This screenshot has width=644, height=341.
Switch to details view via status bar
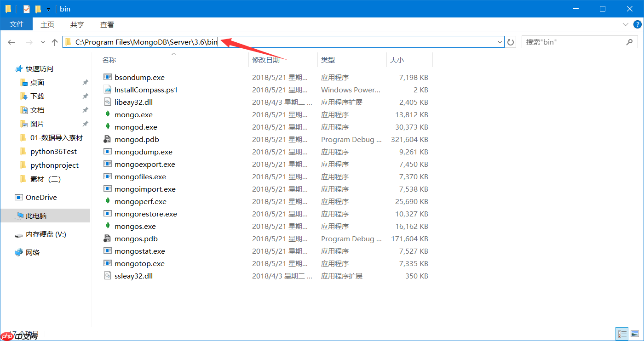click(622, 334)
